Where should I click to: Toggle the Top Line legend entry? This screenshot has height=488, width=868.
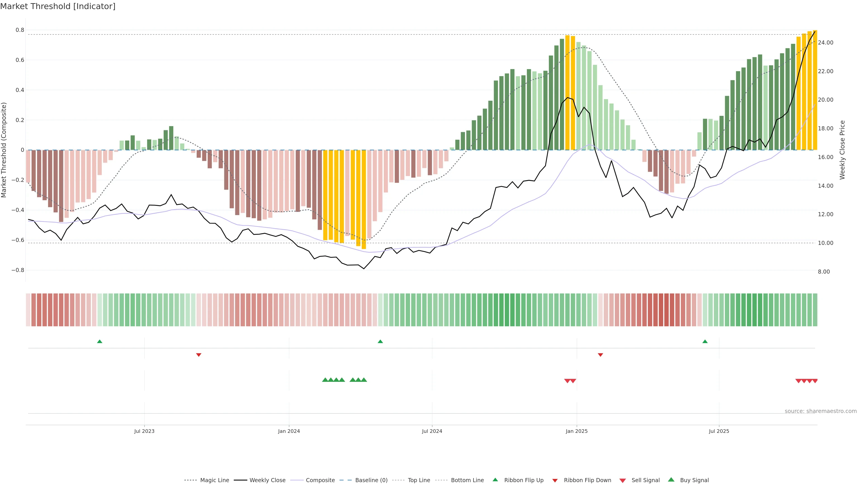coord(419,480)
